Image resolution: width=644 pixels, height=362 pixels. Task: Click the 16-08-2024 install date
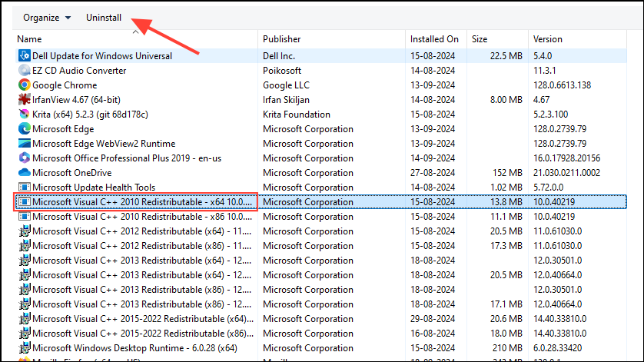[x=433, y=334]
